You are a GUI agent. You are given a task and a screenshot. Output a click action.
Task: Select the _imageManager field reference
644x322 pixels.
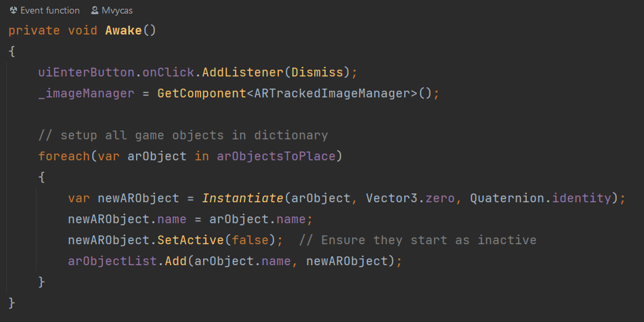point(86,93)
